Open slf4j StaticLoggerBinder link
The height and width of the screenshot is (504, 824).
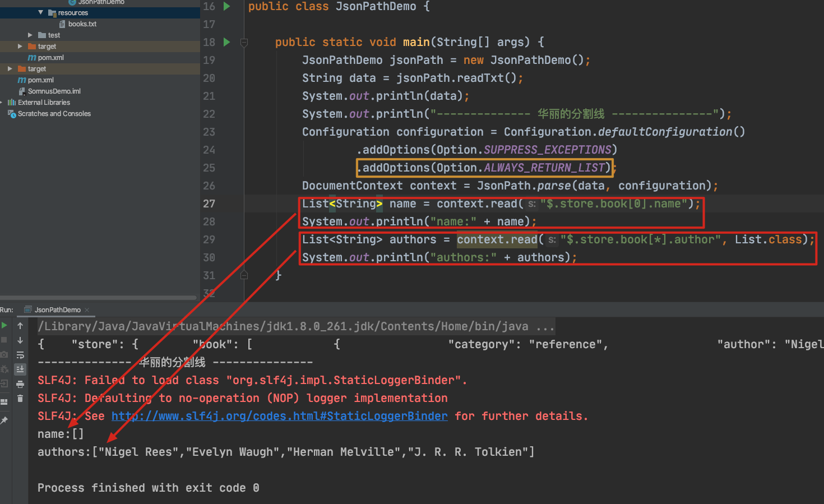[x=279, y=416]
